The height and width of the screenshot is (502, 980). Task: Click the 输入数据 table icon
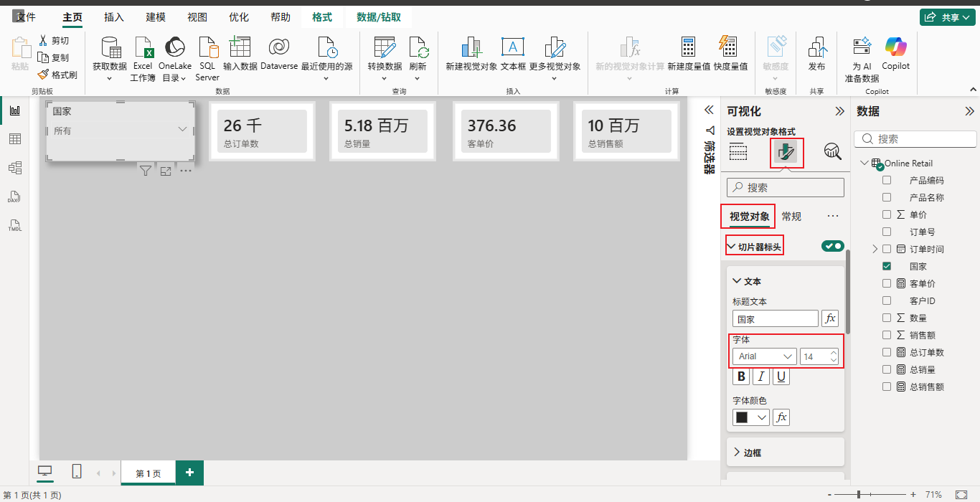point(240,47)
